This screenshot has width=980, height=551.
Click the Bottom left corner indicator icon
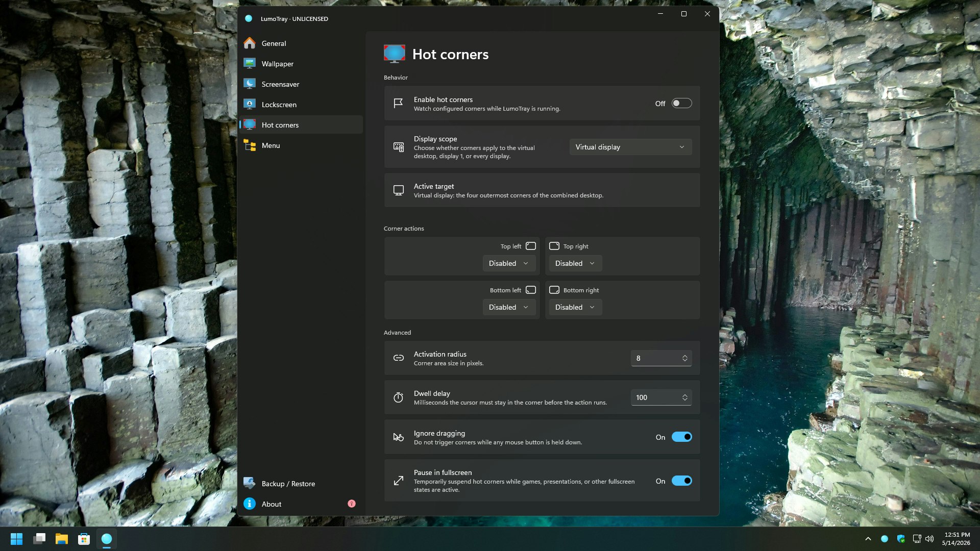coord(531,290)
